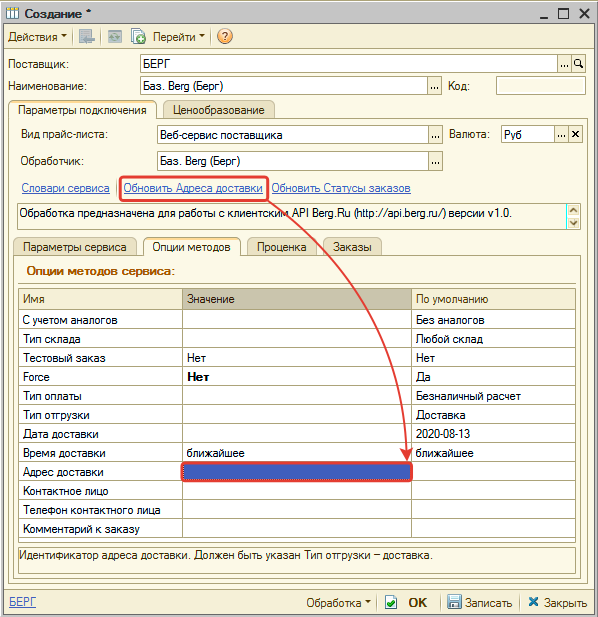Clear the Валюта field with X button
Viewport: 598px width, 617px height.
pos(575,135)
